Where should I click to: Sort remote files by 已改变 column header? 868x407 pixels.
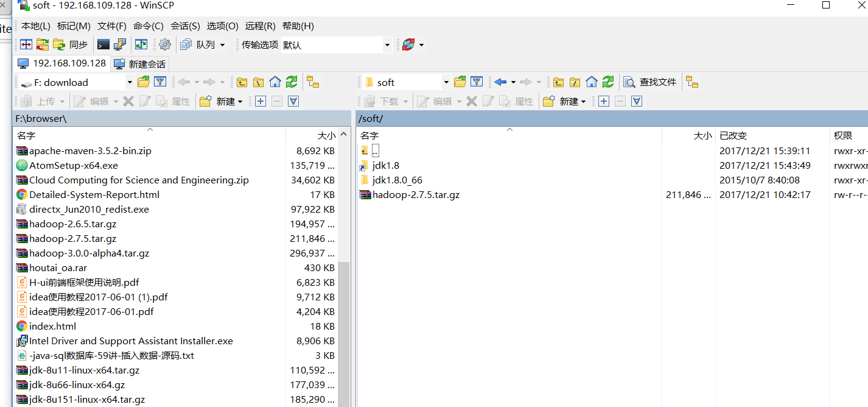point(772,135)
